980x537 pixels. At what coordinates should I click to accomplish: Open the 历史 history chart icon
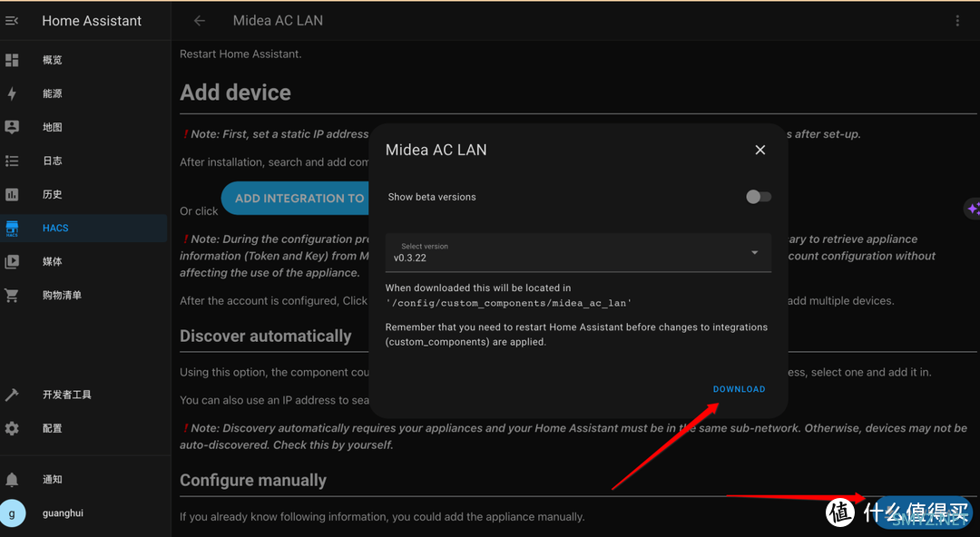[x=12, y=194]
